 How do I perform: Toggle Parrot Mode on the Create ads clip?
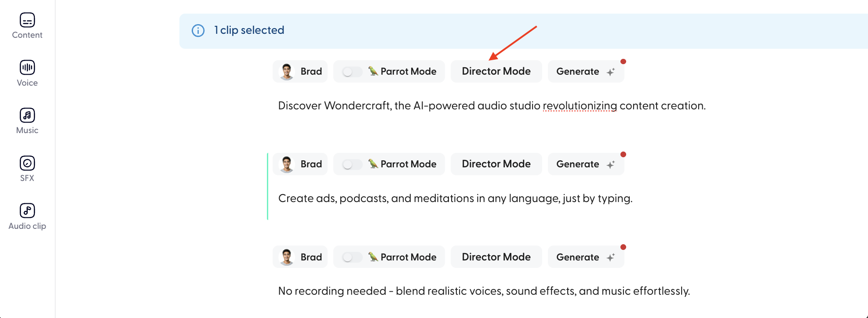tap(352, 164)
